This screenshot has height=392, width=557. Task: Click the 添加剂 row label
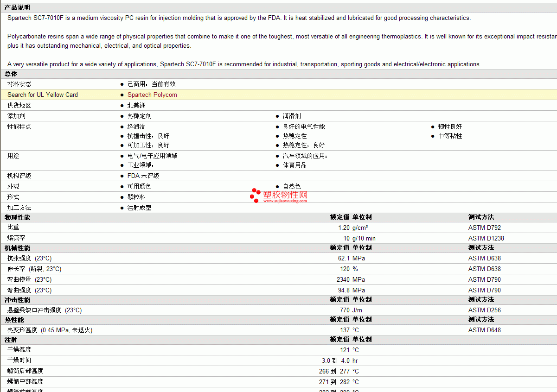click(16, 116)
